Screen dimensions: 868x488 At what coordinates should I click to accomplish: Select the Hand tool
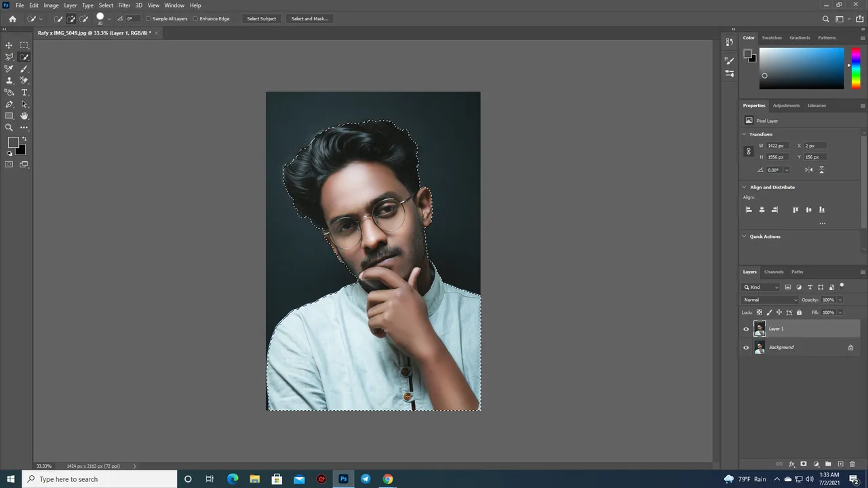[24, 116]
